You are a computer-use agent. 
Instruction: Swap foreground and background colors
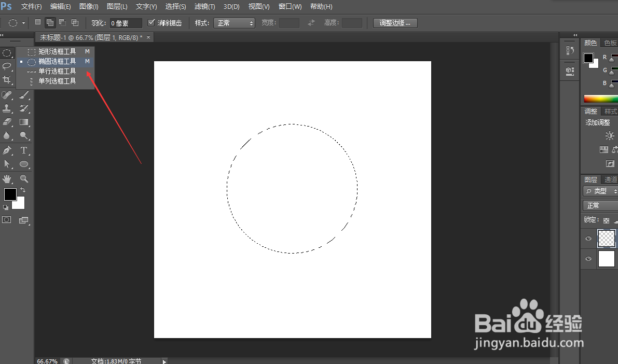(x=23, y=190)
